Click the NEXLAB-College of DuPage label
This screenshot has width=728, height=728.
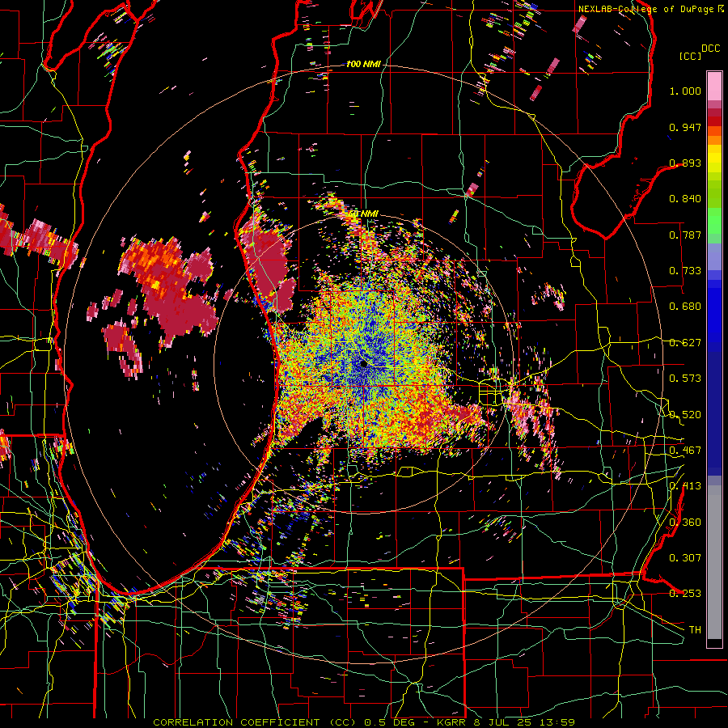646,9
